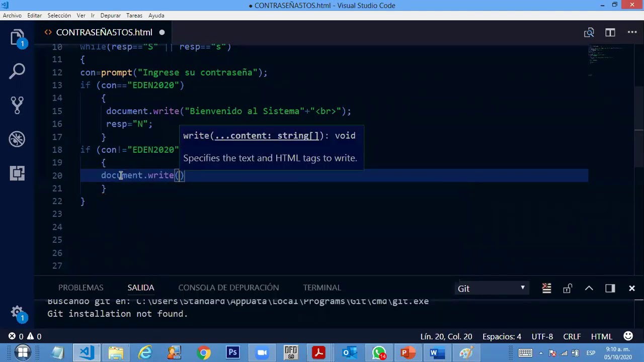
Task: Open the Selección menu
Action: [59, 16]
